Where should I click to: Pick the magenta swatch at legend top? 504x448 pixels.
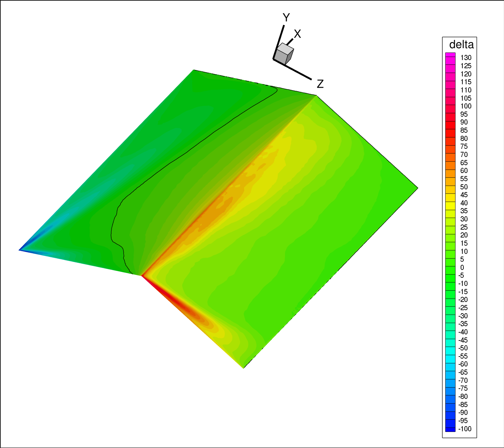coord(450,55)
